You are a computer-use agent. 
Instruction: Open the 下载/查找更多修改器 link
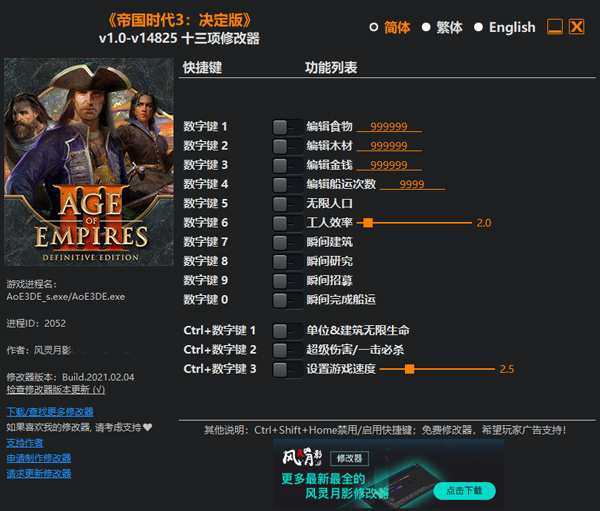pyautogui.click(x=50, y=412)
